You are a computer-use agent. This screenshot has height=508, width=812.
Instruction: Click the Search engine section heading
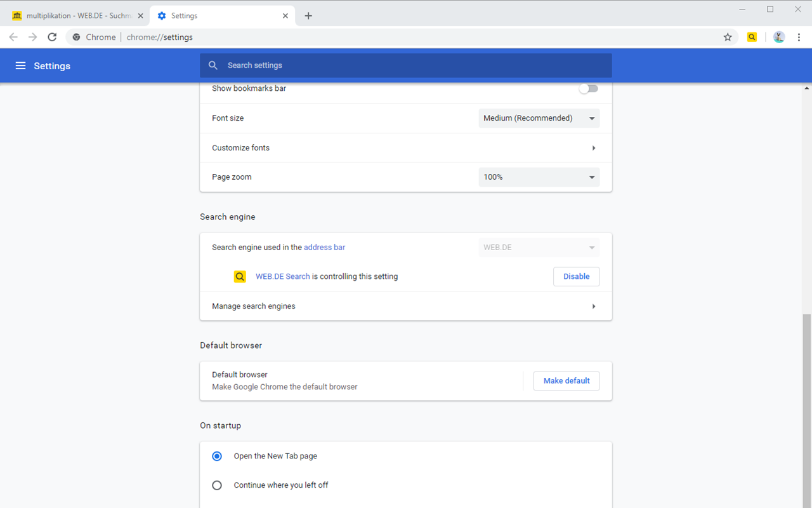(x=228, y=217)
